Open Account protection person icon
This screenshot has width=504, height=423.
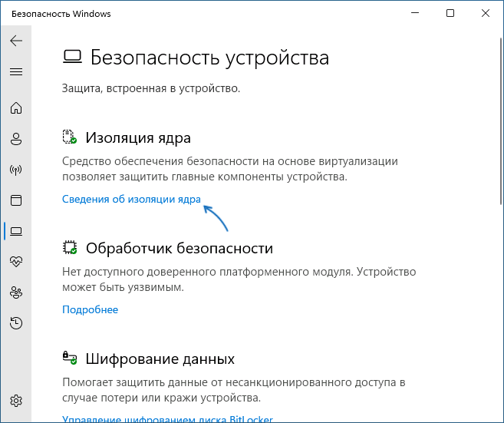point(16,139)
